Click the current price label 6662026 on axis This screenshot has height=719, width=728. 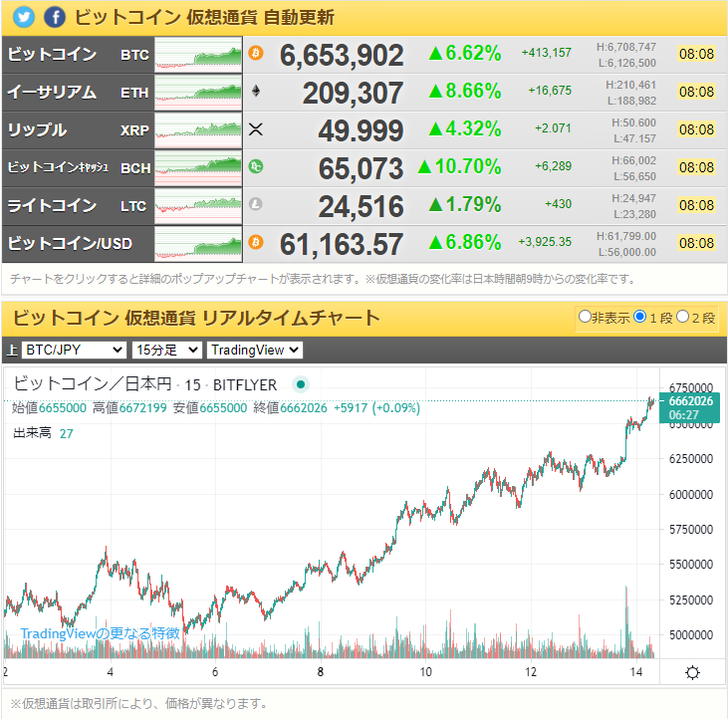(690, 401)
